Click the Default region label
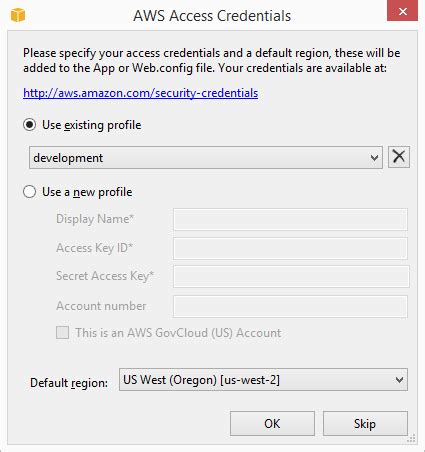 (x=69, y=383)
